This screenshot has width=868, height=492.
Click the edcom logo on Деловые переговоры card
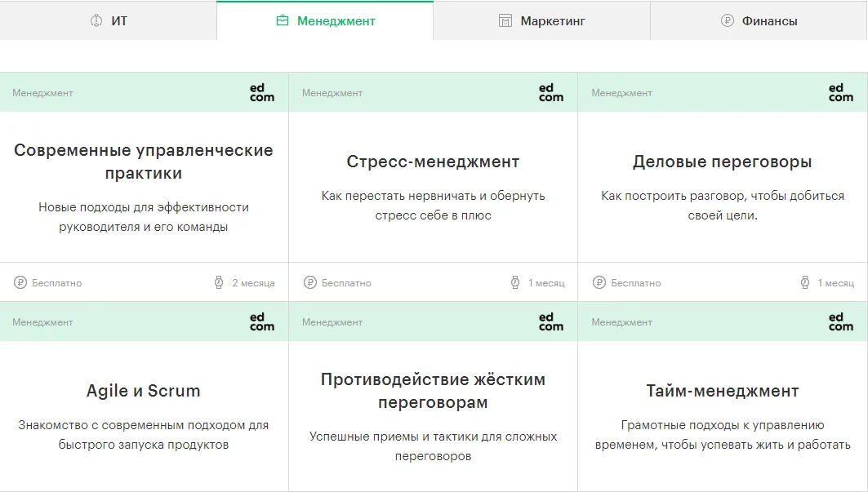click(x=840, y=93)
